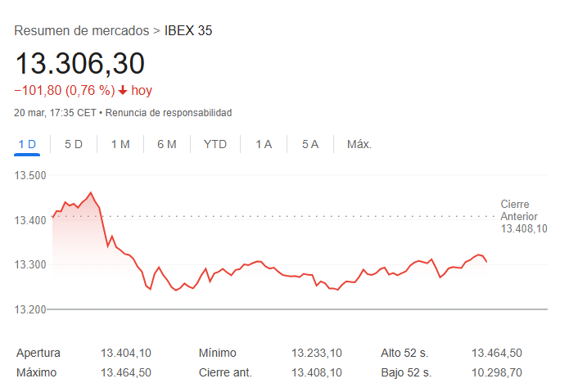Click the red down arrow icon
569x392 pixels.
coord(123,91)
